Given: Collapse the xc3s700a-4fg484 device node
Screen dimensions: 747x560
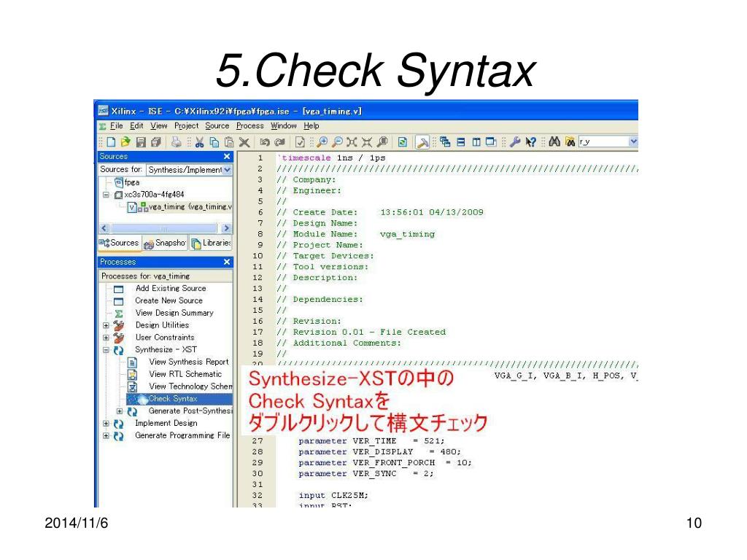Looking at the screenshot, I should (x=106, y=195).
